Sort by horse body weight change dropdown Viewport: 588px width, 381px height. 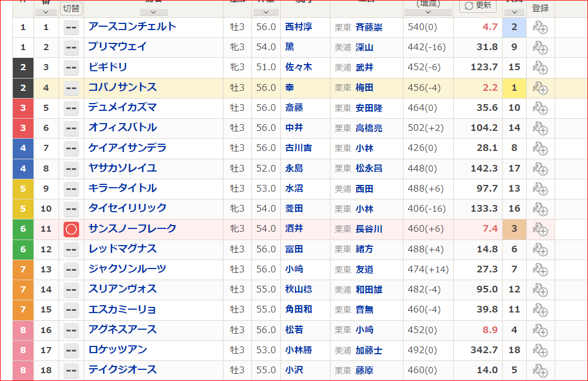pyautogui.click(x=428, y=12)
